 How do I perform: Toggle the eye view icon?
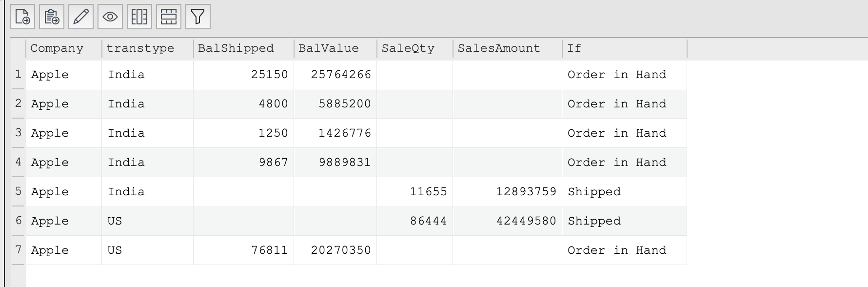pyautogui.click(x=110, y=17)
